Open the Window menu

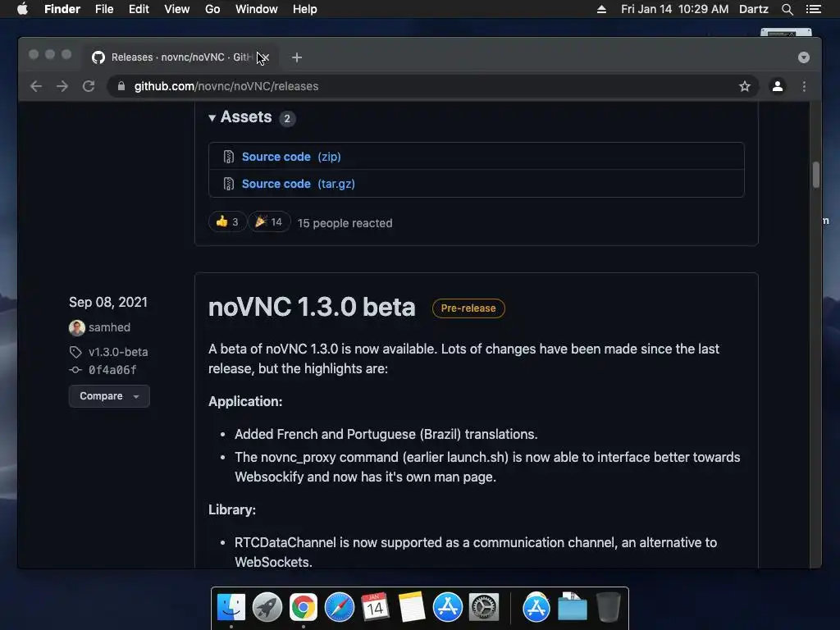[257, 9]
